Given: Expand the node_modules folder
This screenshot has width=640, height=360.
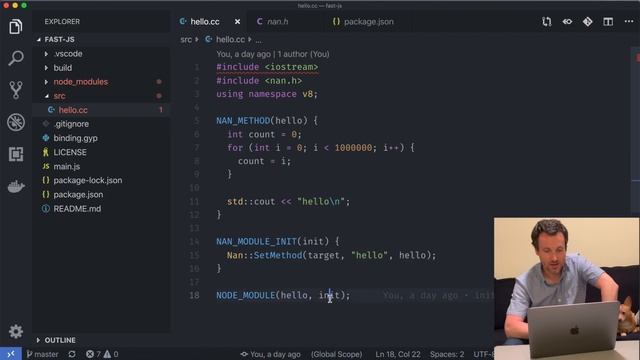Looking at the screenshot, I should coord(80,82).
